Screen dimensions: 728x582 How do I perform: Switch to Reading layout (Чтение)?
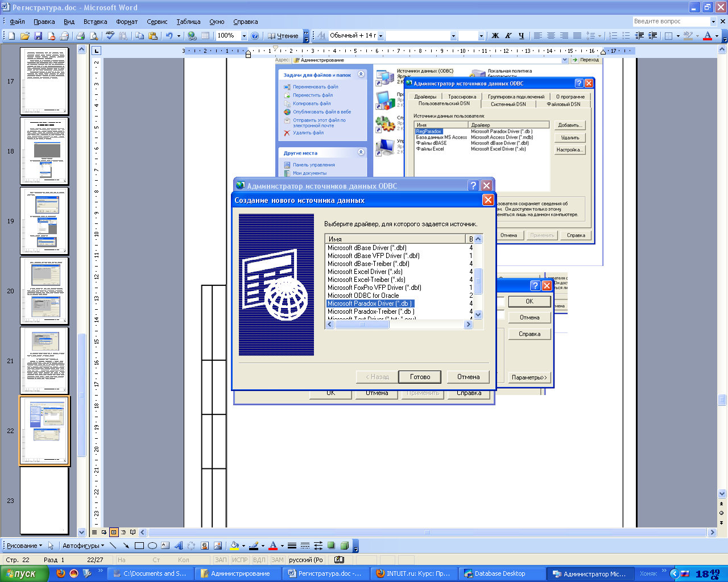coord(283,36)
